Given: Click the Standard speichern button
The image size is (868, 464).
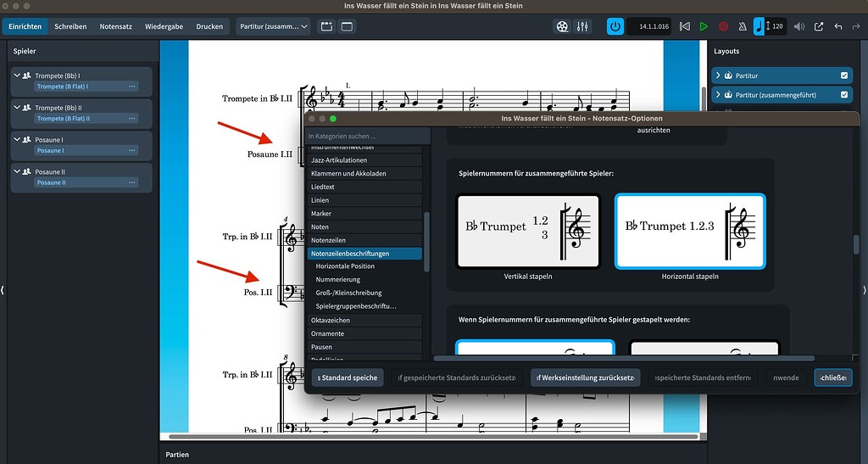Looking at the screenshot, I should (347, 377).
